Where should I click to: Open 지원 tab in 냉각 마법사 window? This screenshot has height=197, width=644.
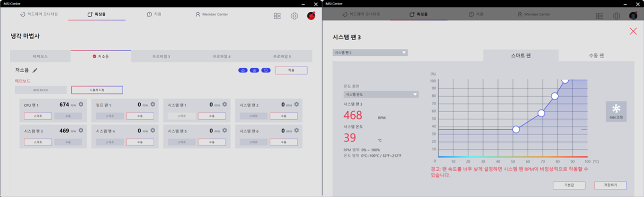click(155, 14)
